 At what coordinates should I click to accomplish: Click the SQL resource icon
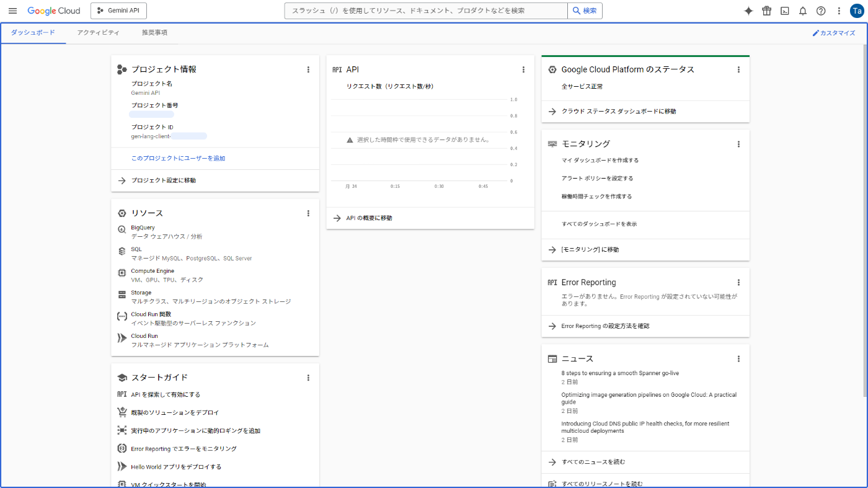pos(122,251)
